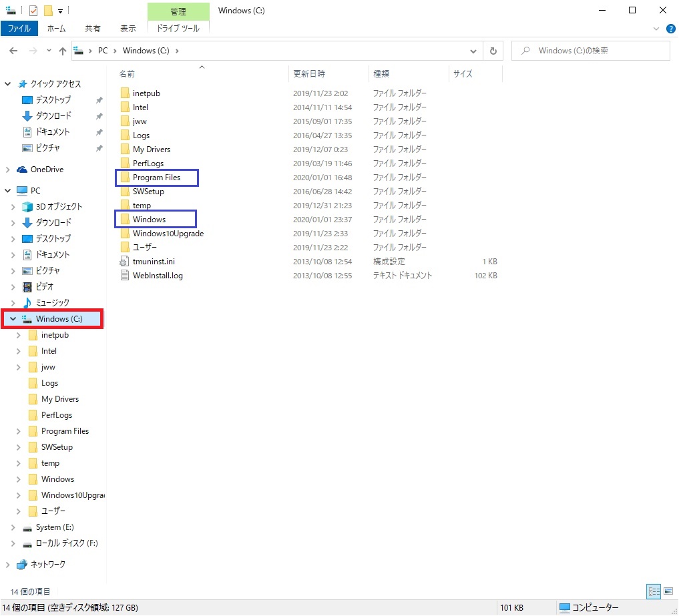Screen dimensions: 679x616
Task: Switch to the 表示 ribbon tab
Action: 128,29
